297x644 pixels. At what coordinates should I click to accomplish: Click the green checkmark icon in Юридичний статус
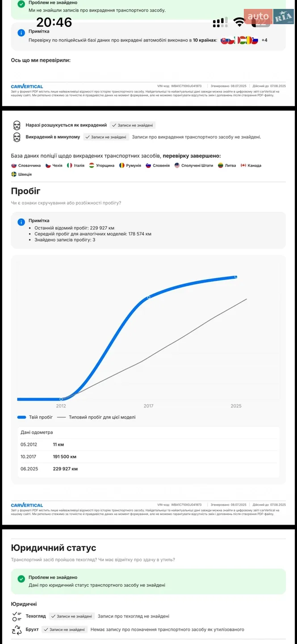pyautogui.click(x=21, y=579)
